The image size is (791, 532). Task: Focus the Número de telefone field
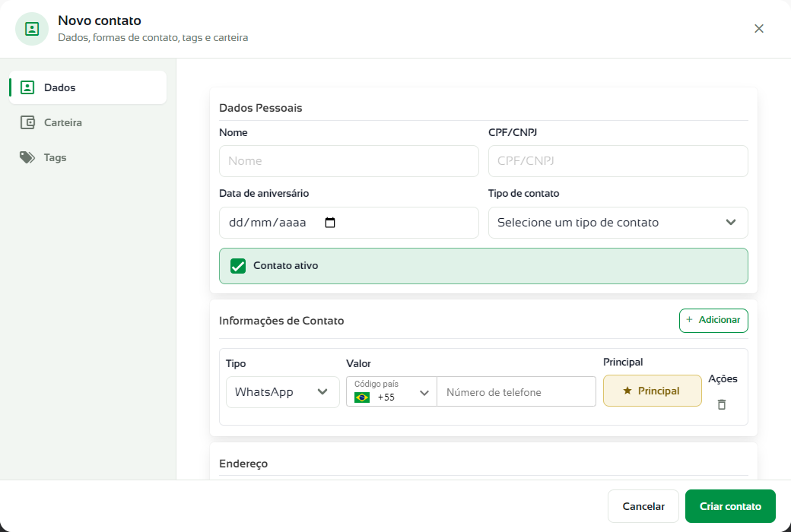516,392
